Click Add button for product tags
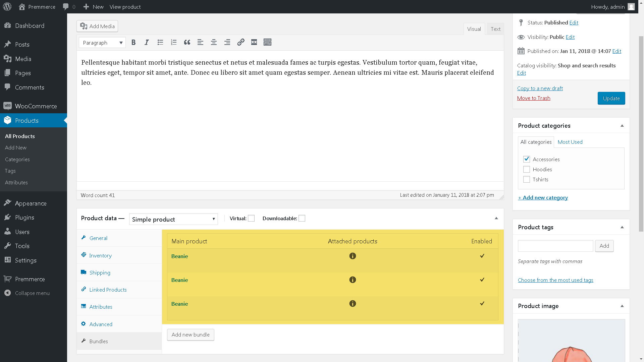 point(604,246)
